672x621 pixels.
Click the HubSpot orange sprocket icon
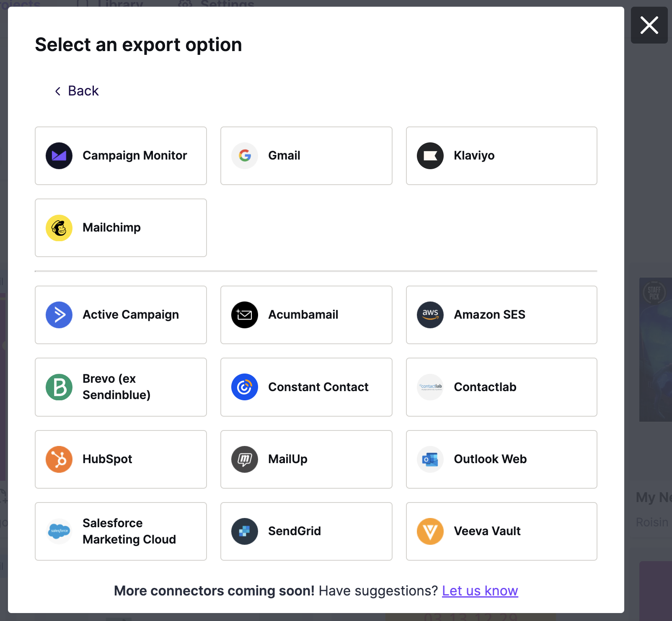point(59,459)
